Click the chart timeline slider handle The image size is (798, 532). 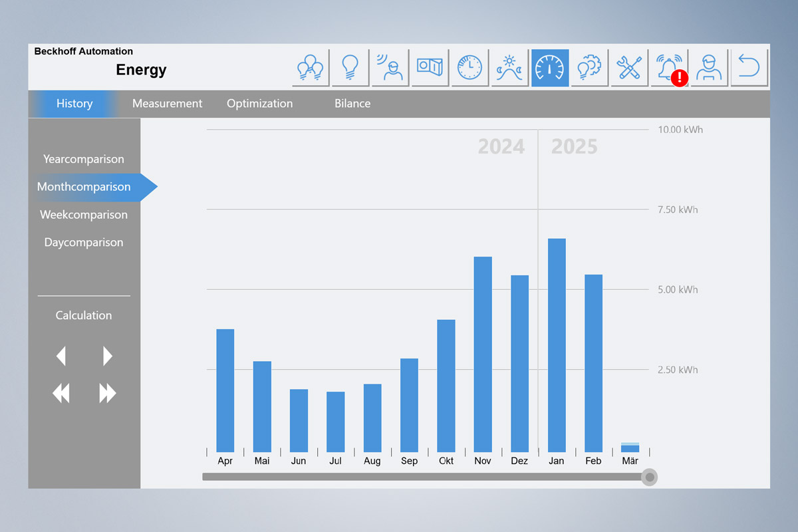click(x=650, y=477)
